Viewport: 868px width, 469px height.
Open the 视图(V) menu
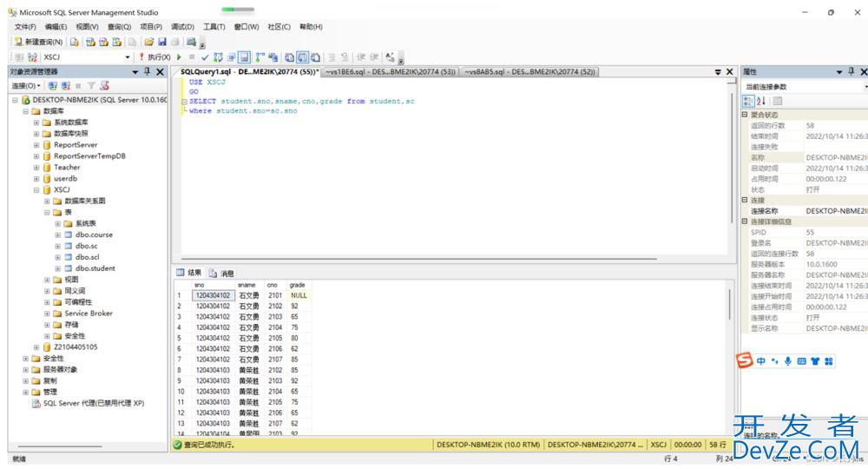click(x=87, y=27)
